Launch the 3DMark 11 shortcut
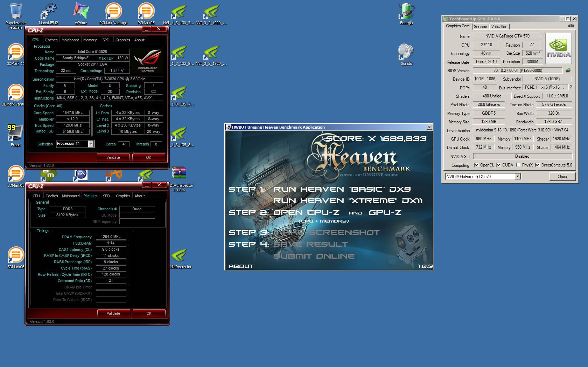588x368 pixels. (x=15, y=55)
